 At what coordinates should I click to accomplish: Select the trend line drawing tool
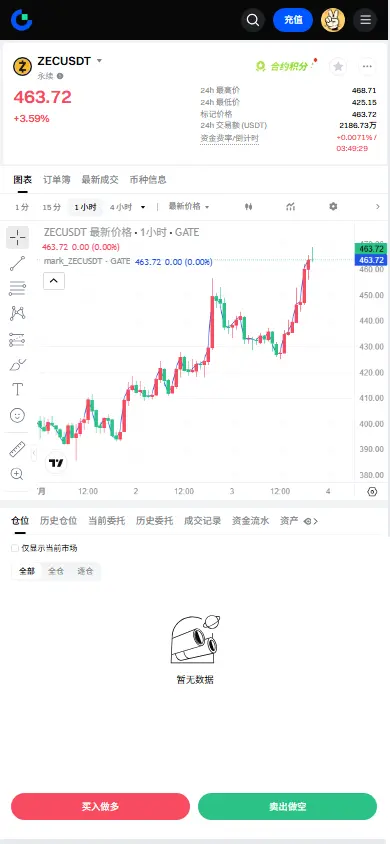coord(17,263)
